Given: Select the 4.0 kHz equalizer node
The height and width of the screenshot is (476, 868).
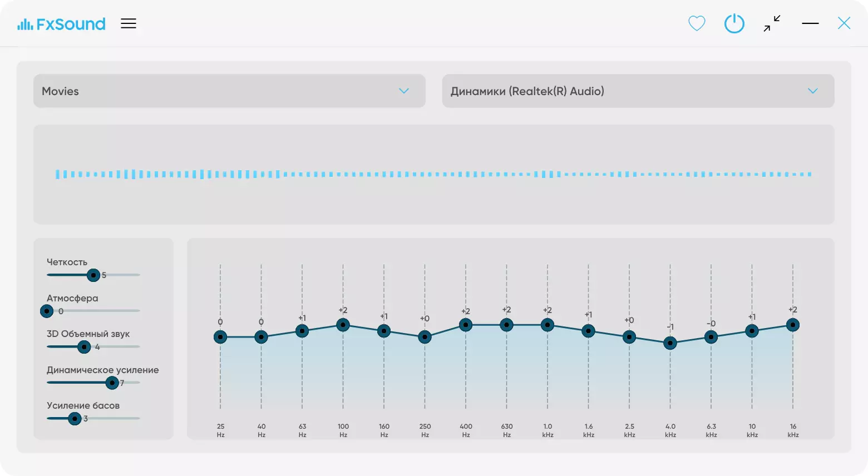Looking at the screenshot, I should (x=670, y=343).
